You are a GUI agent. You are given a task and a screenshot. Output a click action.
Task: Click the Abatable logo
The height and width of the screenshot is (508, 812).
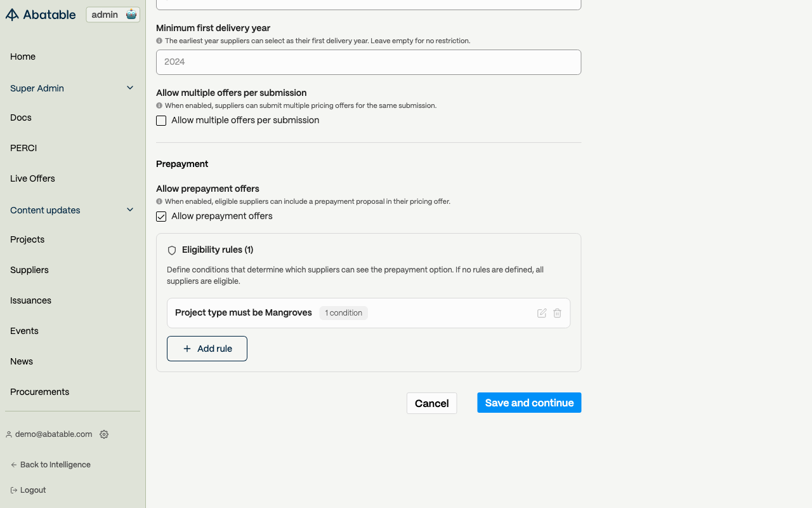(x=41, y=15)
